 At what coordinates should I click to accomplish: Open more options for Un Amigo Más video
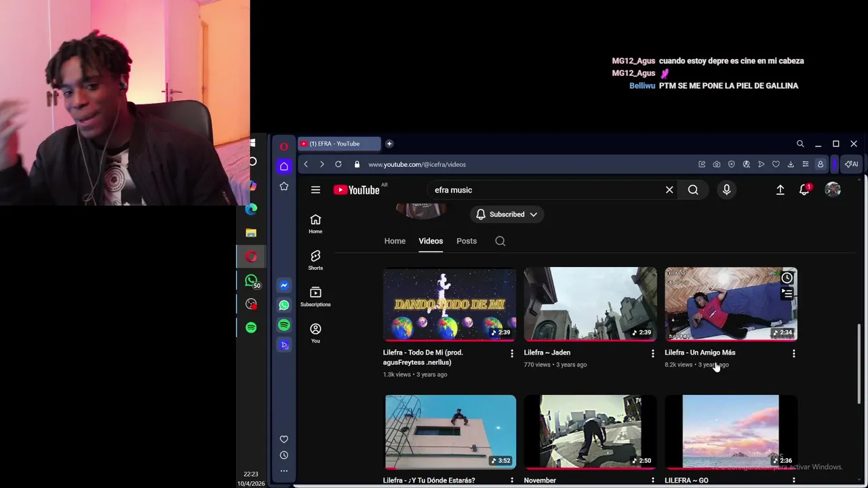[x=793, y=353]
